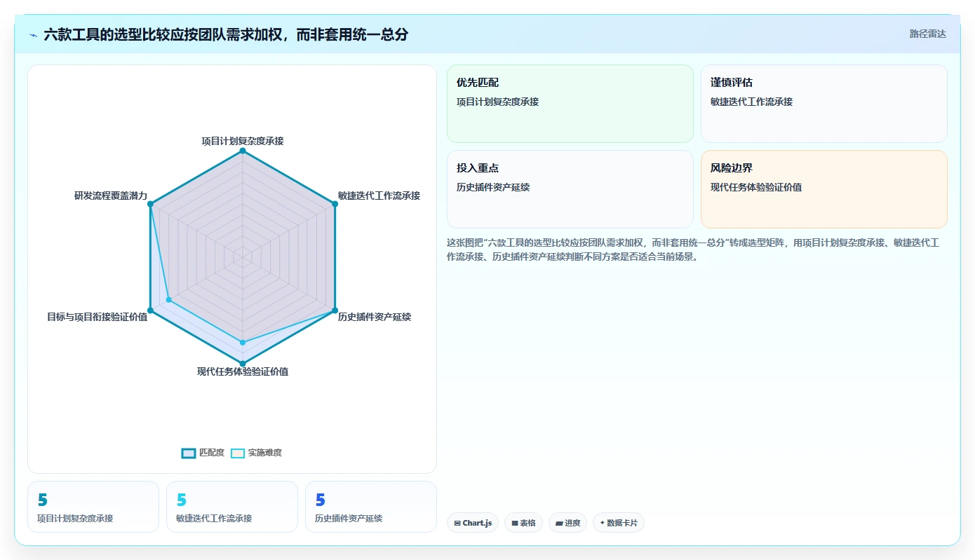
Task: Select the 数据卡片 tag chip
Action: point(619,523)
